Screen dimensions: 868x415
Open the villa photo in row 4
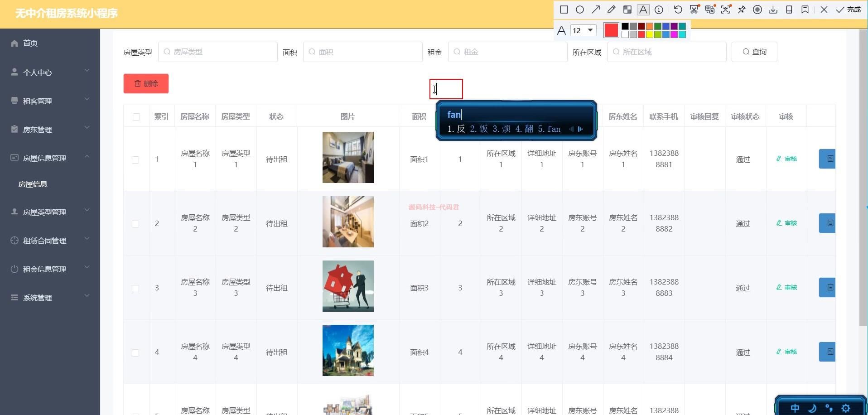click(x=348, y=350)
